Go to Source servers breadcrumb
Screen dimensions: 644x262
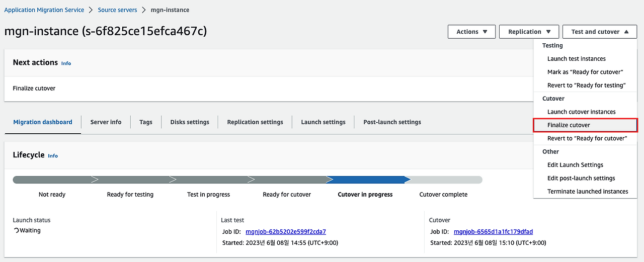[x=117, y=10]
